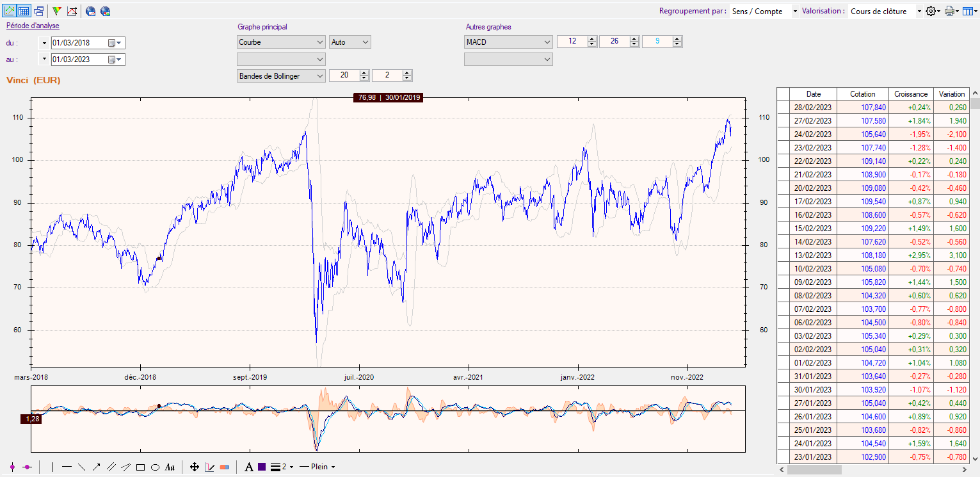Open the Sens / Compte grouping dropdown
This screenshot has height=477, width=980.
point(764,12)
